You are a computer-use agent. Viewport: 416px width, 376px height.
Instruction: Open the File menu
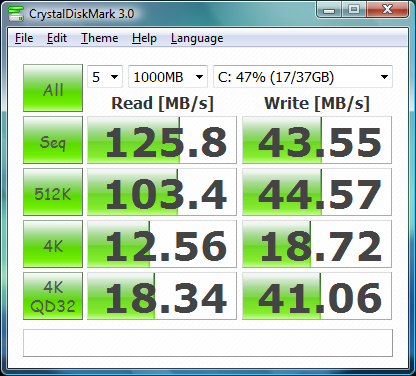point(24,38)
